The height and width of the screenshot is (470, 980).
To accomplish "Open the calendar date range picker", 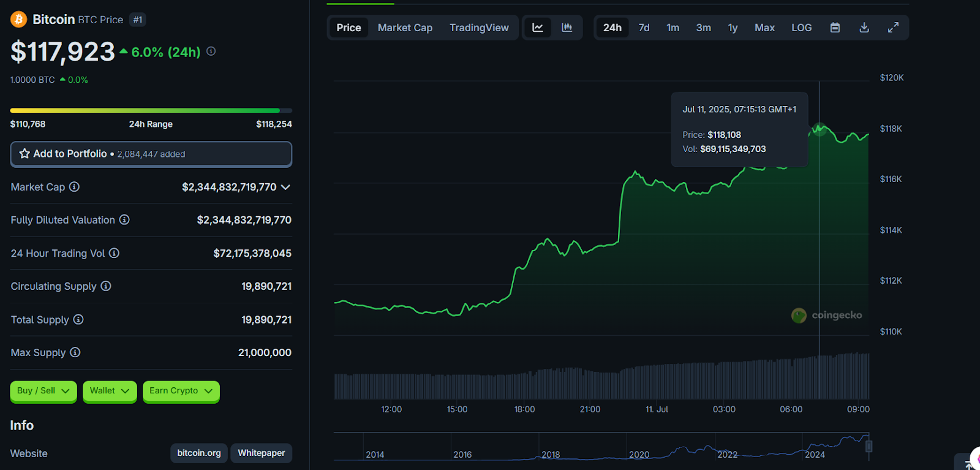I will click(835, 28).
